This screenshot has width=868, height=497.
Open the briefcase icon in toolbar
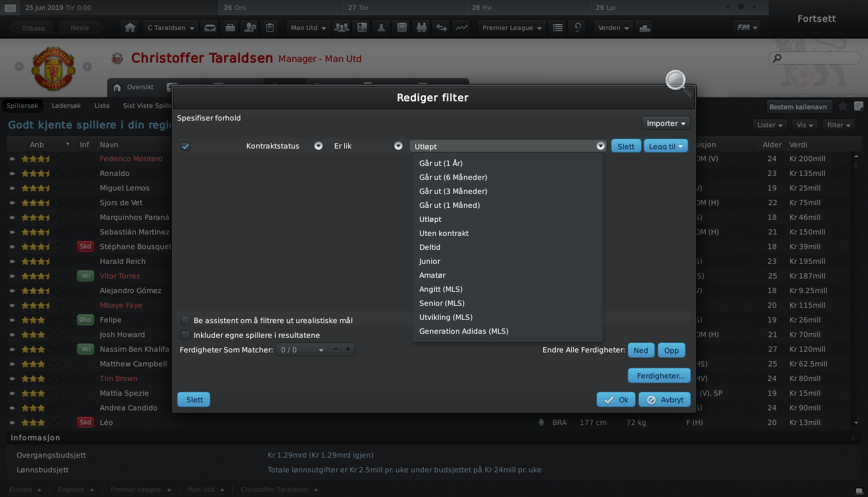[x=230, y=28]
